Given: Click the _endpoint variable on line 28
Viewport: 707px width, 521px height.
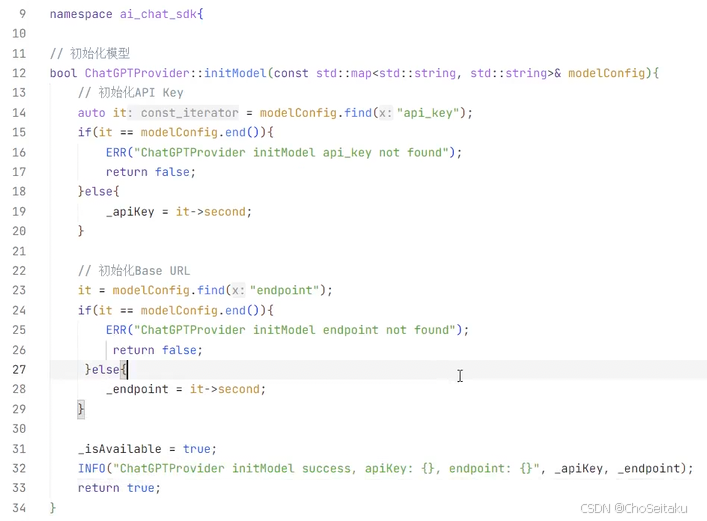Looking at the screenshot, I should point(137,389).
